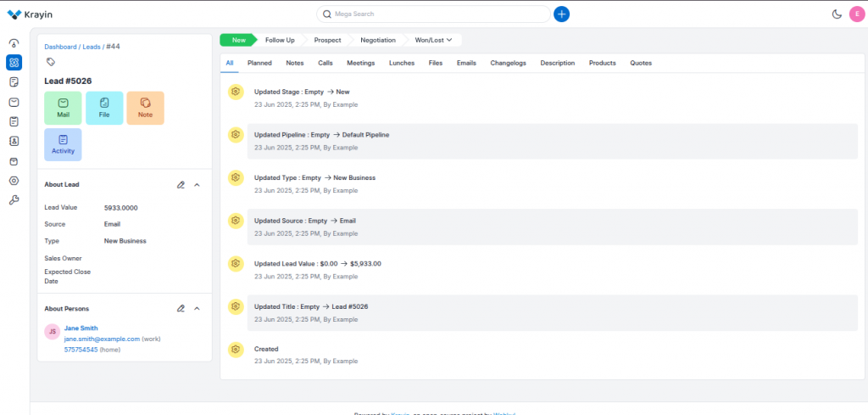Click the Updated Pipeline Default Pipeline entry
This screenshot has height=415, width=868.
click(x=553, y=141)
